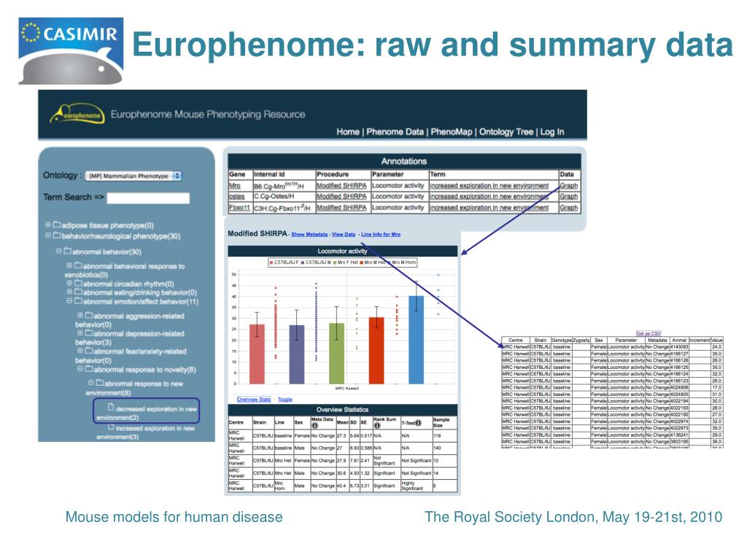Image resolution: width=747 pixels, height=560 pixels.
Task: Go to the PhenoMap page
Action: coord(451,132)
